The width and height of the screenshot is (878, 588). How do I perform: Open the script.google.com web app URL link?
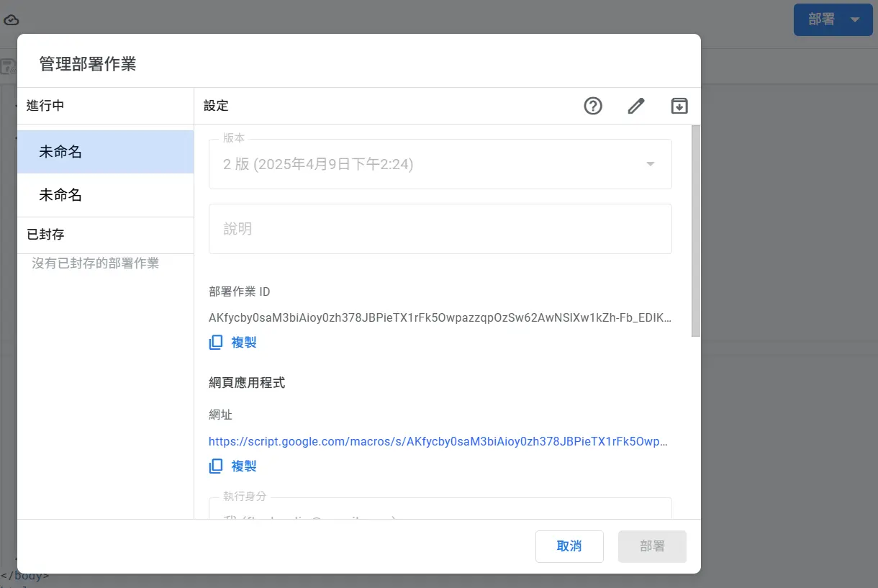point(438,441)
